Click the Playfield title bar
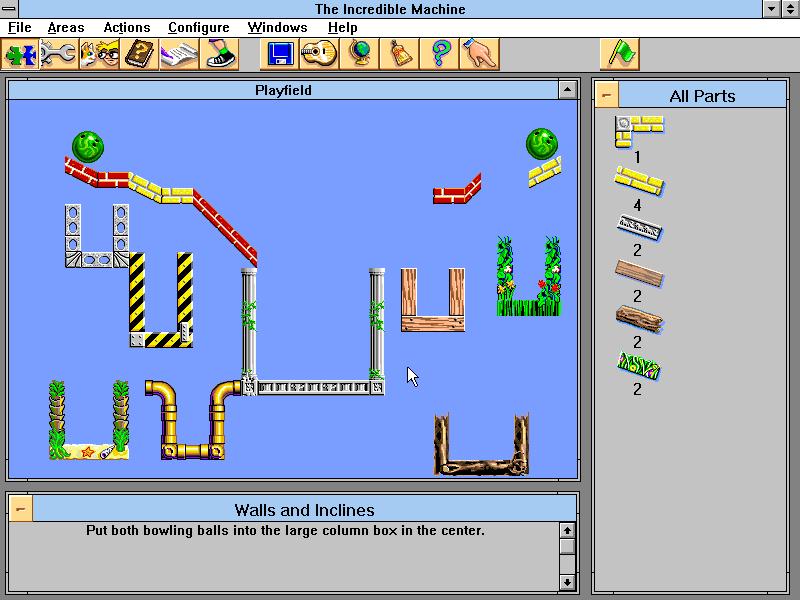 (x=283, y=90)
